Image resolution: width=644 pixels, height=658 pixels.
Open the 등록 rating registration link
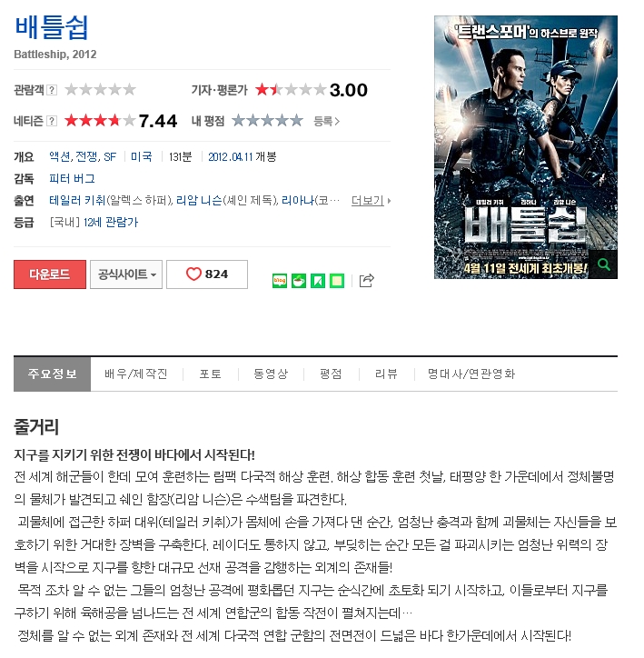click(326, 121)
